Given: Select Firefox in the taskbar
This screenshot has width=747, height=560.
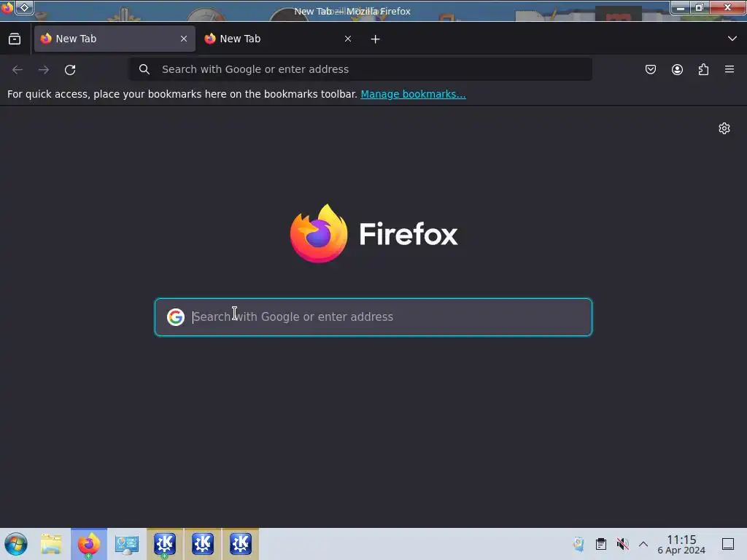Looking at the screenshot, I should pos(89,544).
